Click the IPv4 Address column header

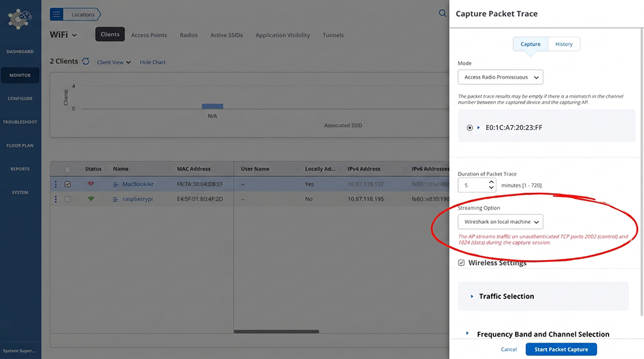364,169
